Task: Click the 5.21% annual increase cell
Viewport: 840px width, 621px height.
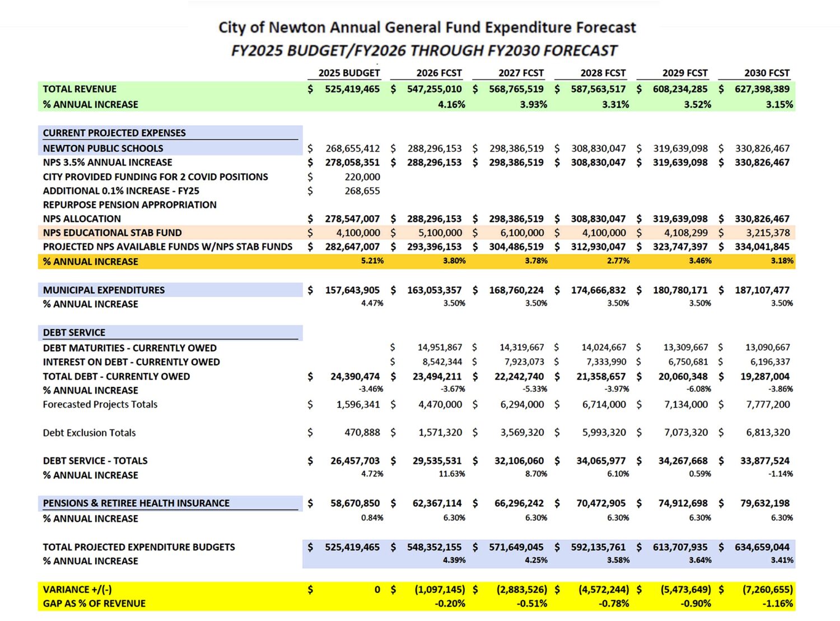Action: pyautogui.click(x=372, y=261)
